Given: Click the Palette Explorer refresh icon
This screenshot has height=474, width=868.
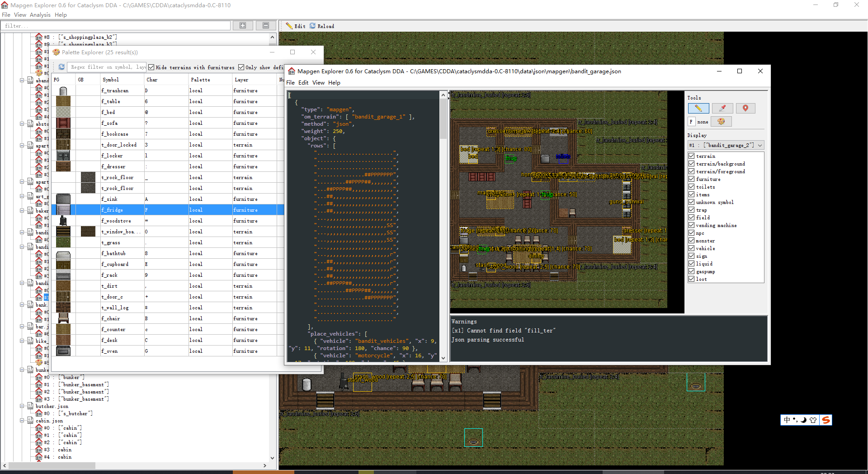Looking at the screenshot, I should [x=61, y=67].
